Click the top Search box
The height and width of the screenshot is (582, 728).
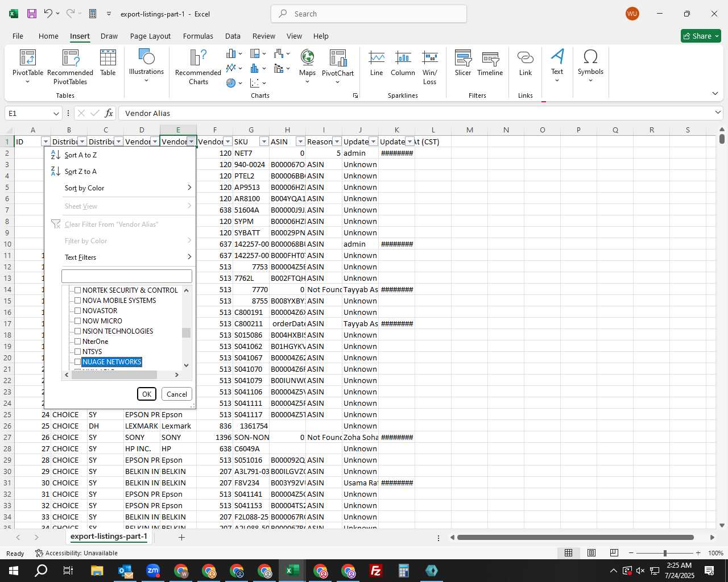click(369, 14)
